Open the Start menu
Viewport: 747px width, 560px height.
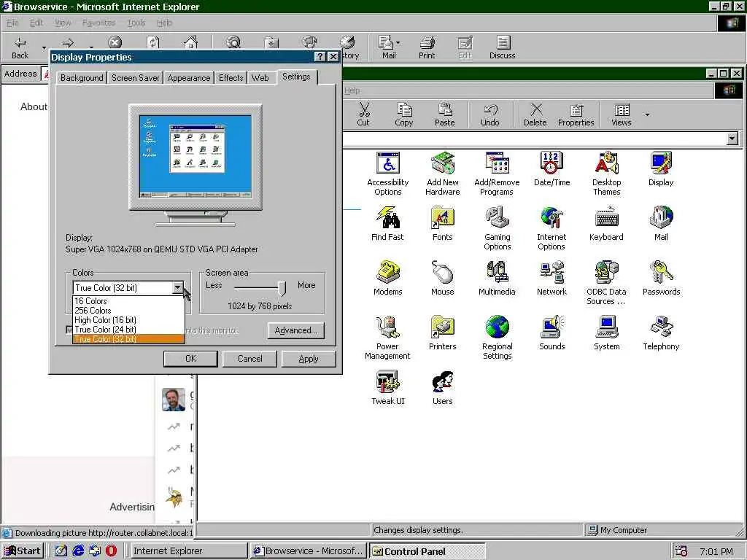coord(23,551)
